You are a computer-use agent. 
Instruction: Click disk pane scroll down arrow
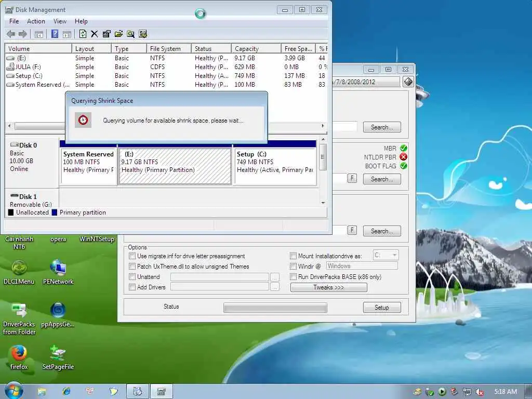tap(323, 203)
